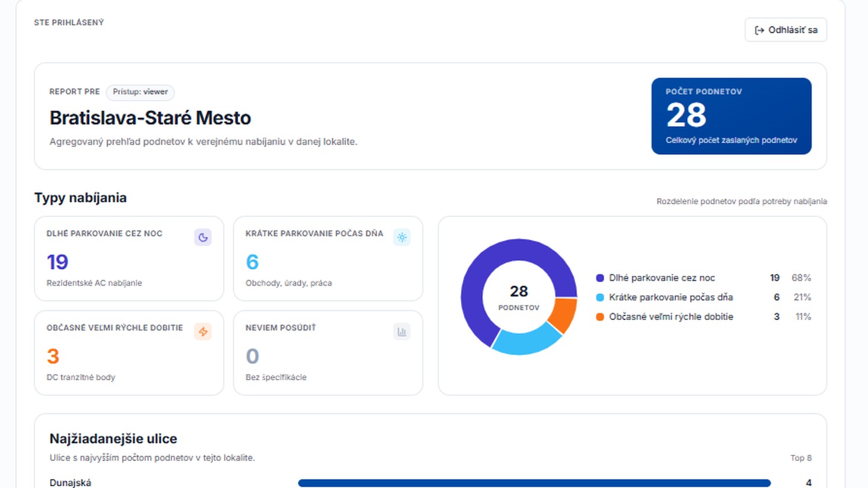Viewport: 868px width, 488px height.
Task: Click the Občasné veľmi rýchle dobitie legend label
Action: coord(671,316)
